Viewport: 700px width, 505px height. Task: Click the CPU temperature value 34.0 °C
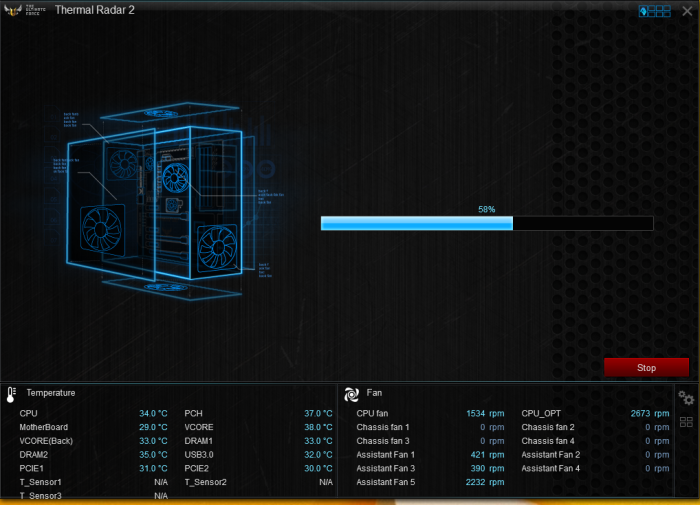(153, 413)
